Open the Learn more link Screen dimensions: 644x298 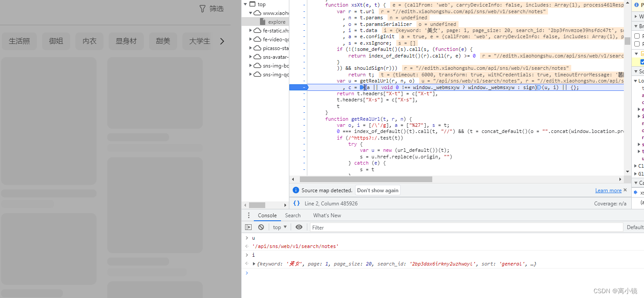(x=608, y=190)
